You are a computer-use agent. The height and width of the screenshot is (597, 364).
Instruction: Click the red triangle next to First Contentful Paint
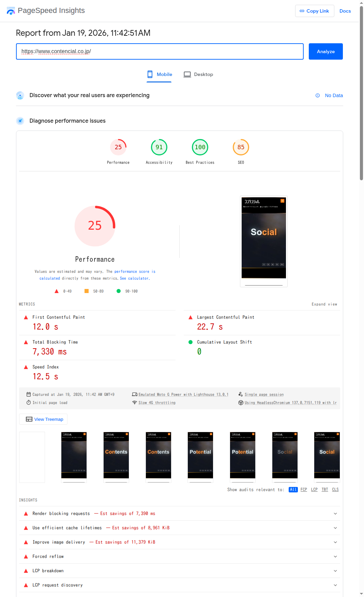tap(26, 317)
